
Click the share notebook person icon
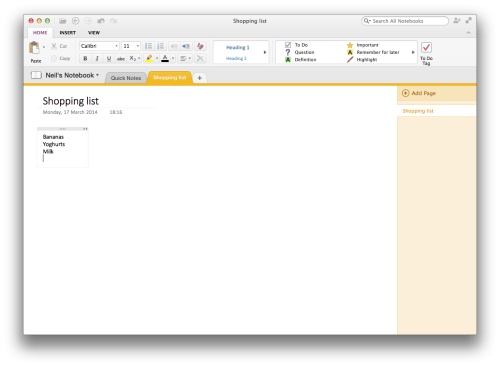pos(457,21)
